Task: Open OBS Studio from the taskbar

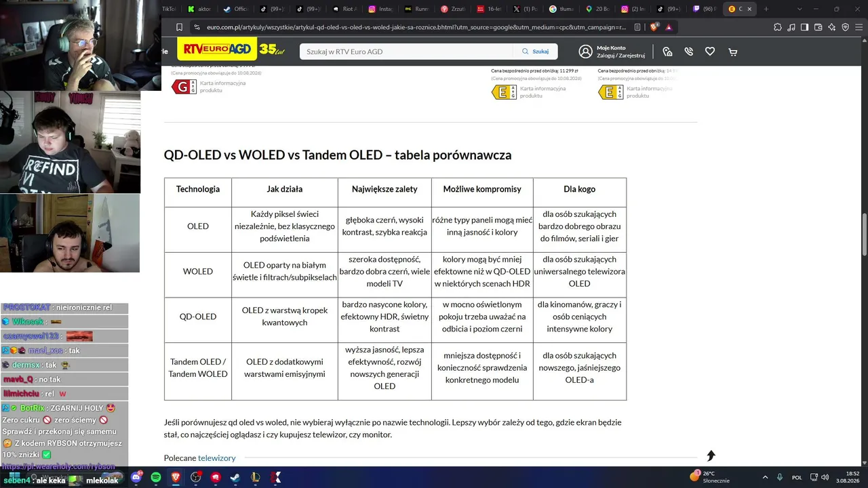Action: click(x=196, y=477)
